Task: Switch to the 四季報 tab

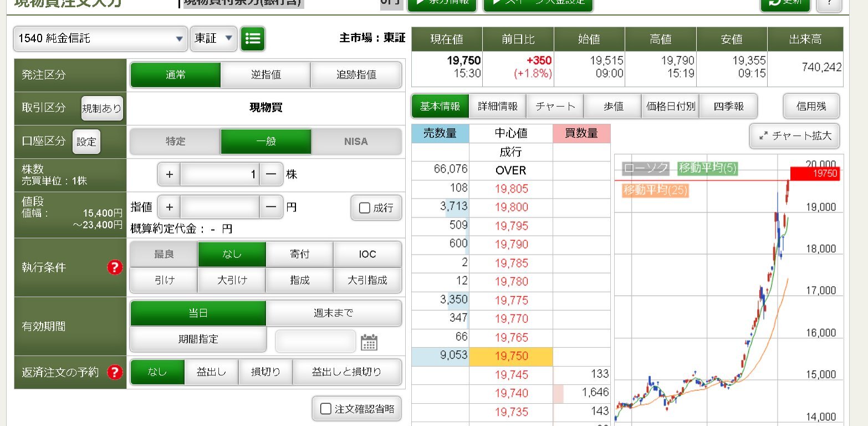Action: 728,106
